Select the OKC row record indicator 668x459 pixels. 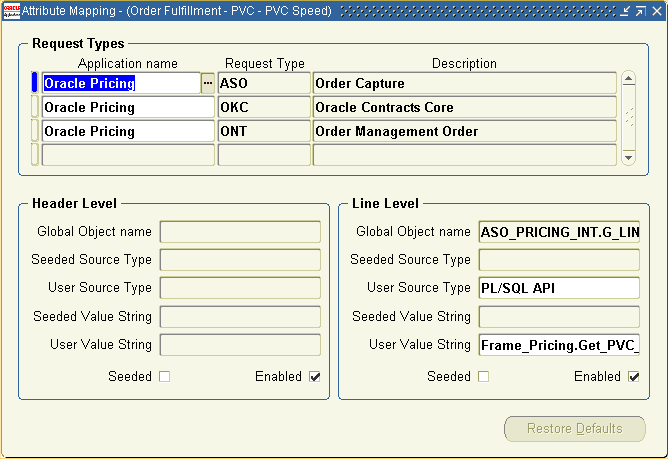pos(35,107)
